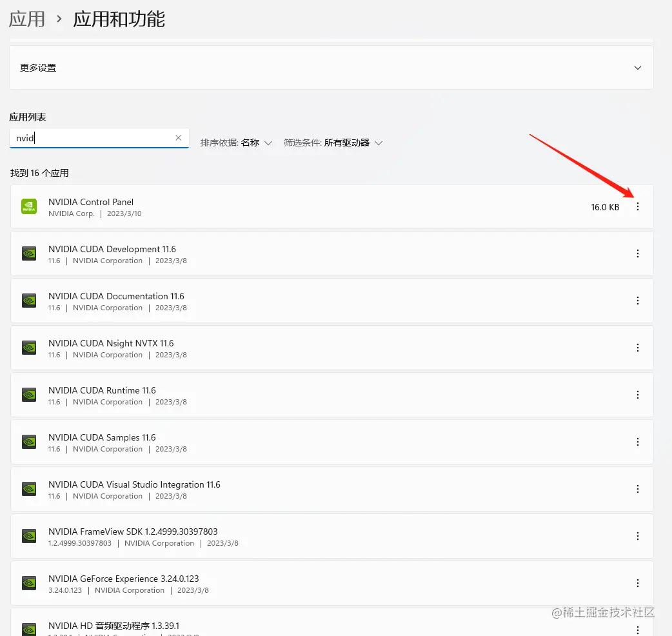Viewport: 672px width, 636px height.
Task: Click the NVIDIA HD 音频驱动程序 icon
Action: [x=29, y=629]
